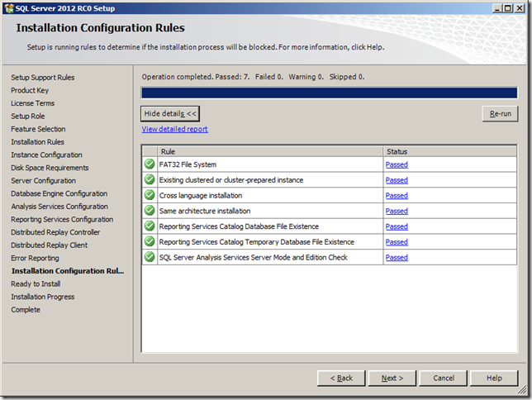Screen dimensions: 532x400
Task: Click check icon for Existing clustered instance rule
Action: click(x=150, y=180)
